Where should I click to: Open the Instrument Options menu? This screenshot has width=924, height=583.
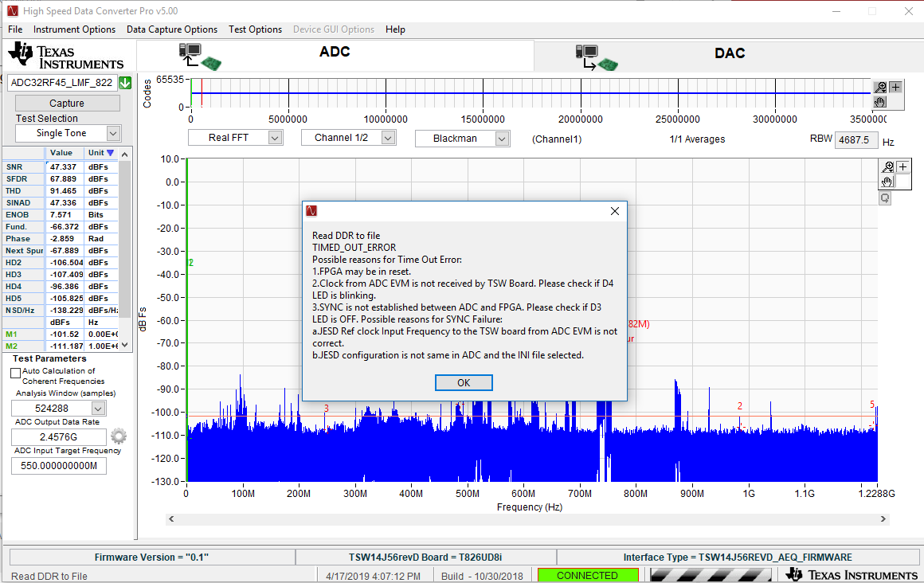pos(74,29)
